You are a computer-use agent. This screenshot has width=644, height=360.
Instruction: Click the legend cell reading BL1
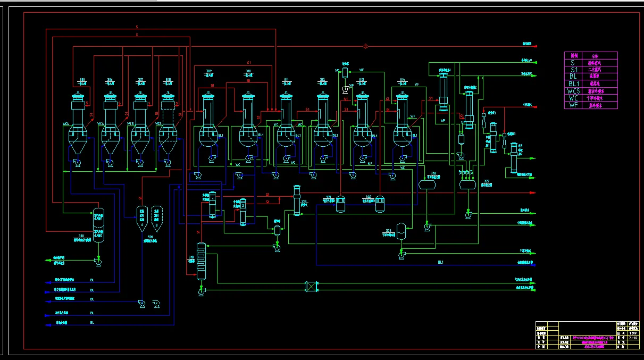(573, 83)
